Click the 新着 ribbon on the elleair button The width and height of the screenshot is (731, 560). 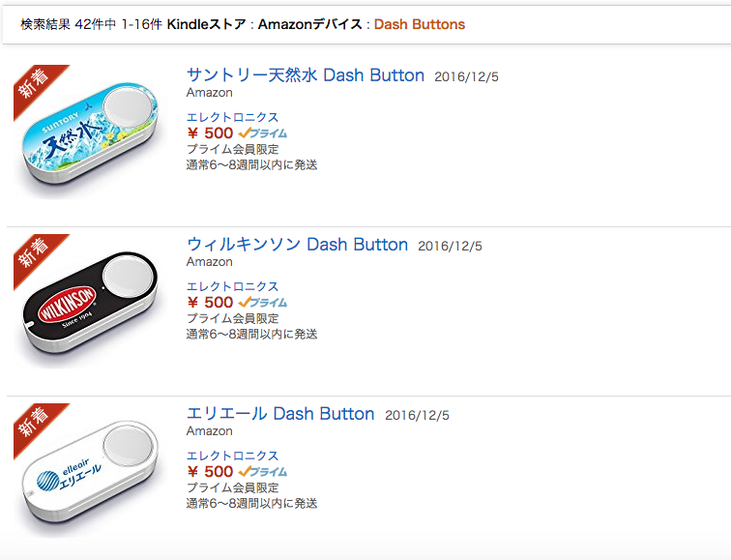coord(36,425)
